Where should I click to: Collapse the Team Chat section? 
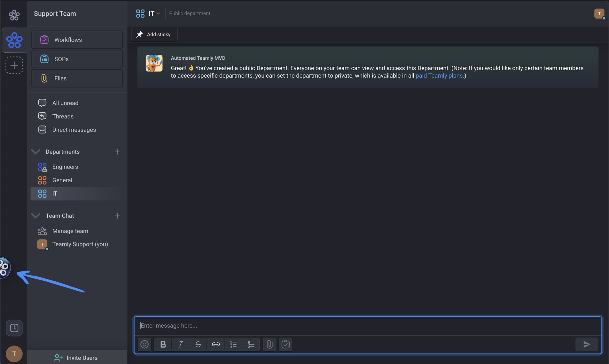(x=35, y=216)
